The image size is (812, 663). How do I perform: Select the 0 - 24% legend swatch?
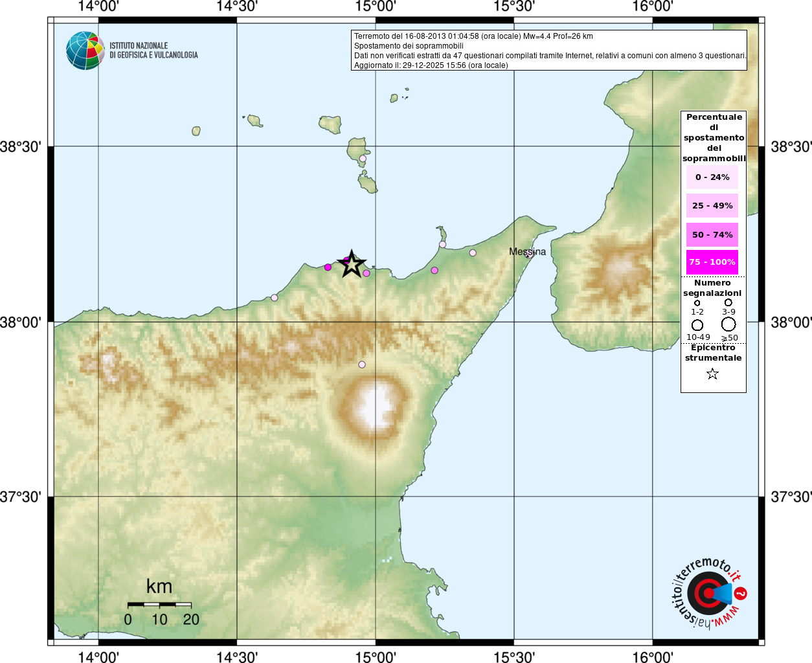pos(712,177)
